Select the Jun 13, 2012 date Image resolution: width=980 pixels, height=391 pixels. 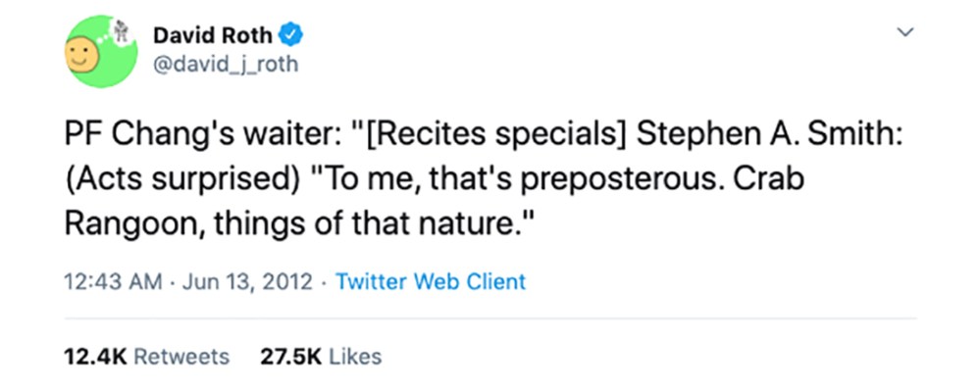pos(247,281)
